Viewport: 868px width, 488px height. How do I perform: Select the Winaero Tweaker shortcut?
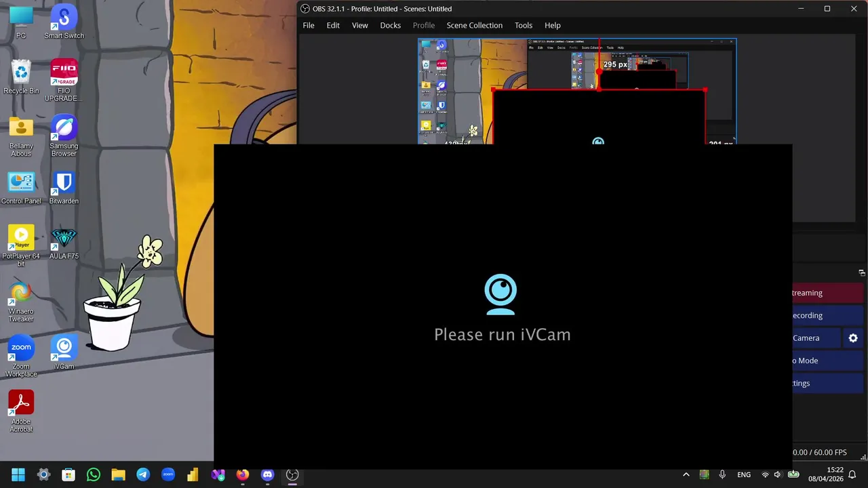[x=21, y=301]
